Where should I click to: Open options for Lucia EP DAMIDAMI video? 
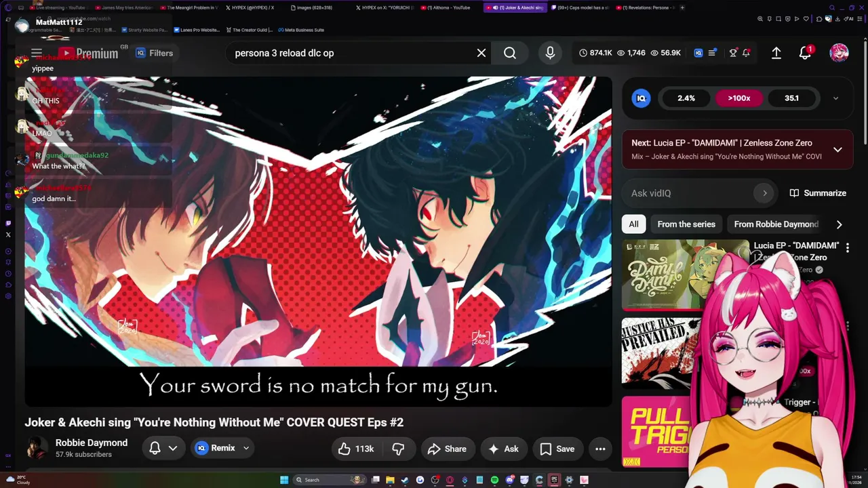click(847, 248)
